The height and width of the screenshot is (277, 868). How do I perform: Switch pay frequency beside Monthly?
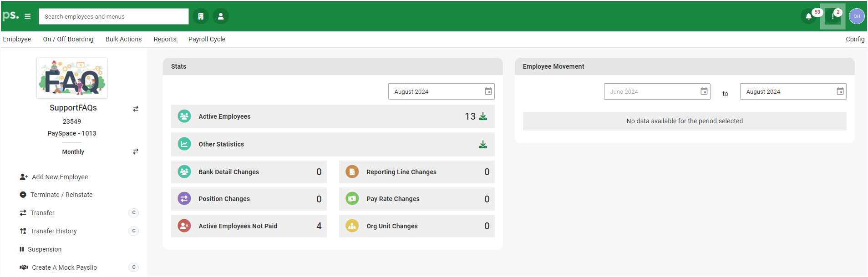(136, 151)
